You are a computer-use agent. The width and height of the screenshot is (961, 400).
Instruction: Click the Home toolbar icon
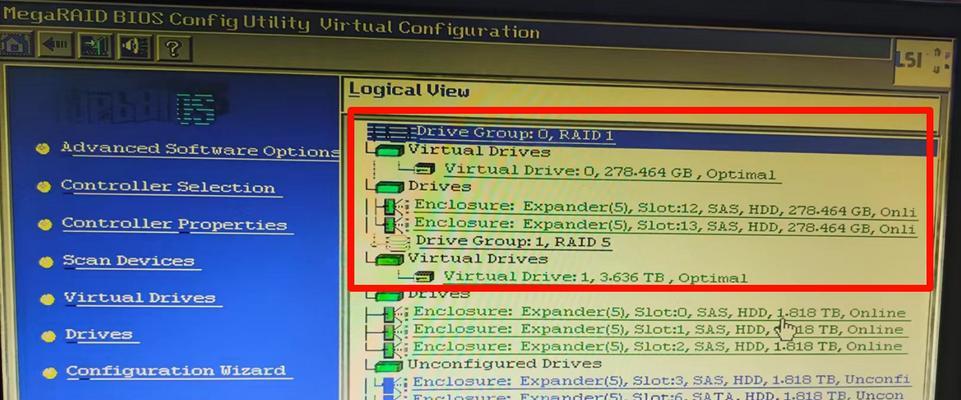(16, 45)
